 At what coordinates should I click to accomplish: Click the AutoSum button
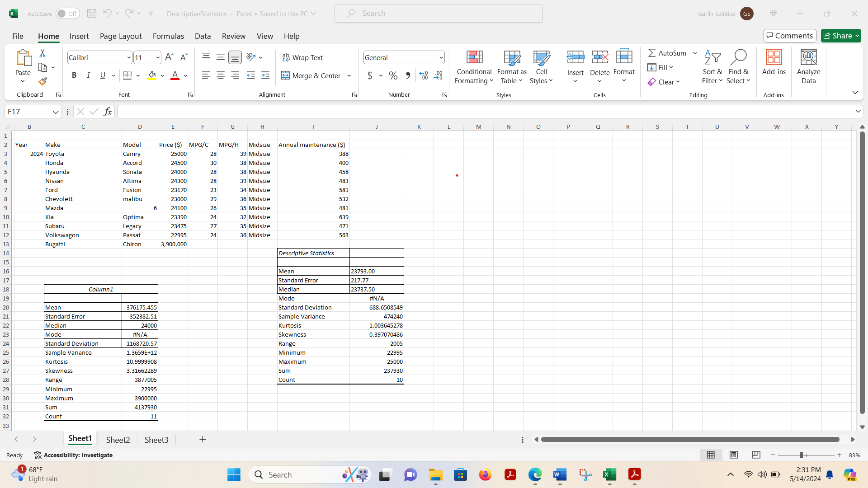[x=667, y=53]
